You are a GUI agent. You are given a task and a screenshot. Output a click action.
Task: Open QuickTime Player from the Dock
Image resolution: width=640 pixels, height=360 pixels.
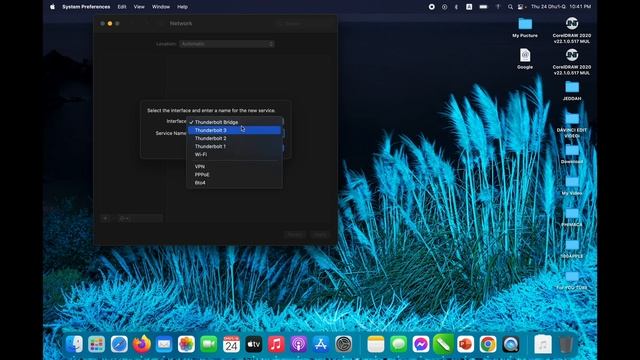(511, 344)
